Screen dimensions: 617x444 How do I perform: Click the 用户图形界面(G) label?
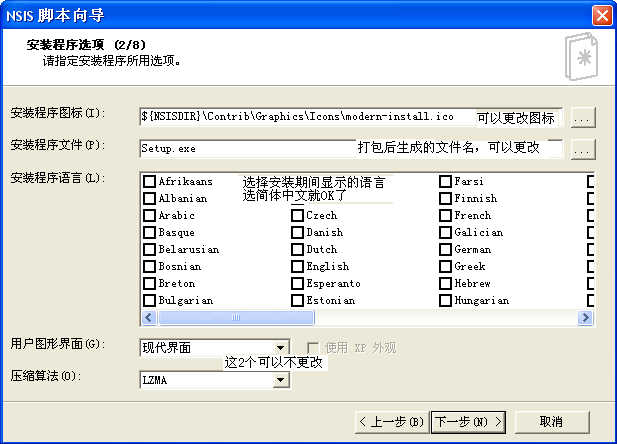pyautogui.click(x=58, y=344)
